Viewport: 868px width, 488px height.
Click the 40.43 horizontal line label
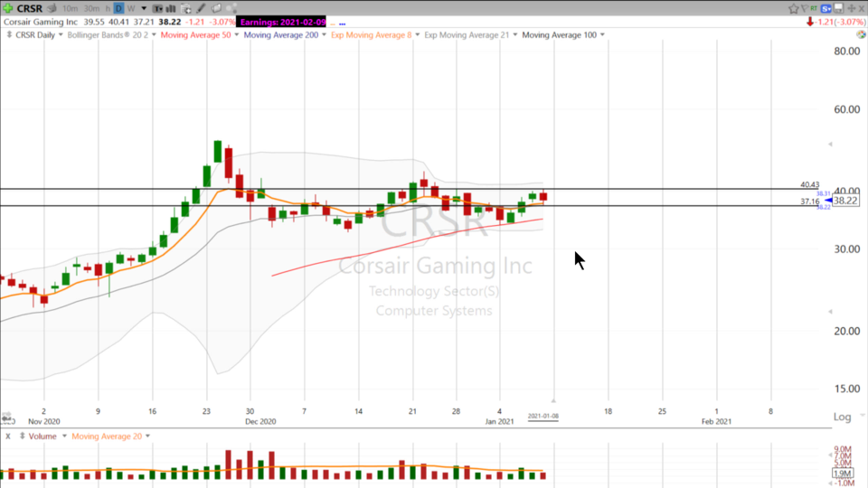tap(809, 184)
